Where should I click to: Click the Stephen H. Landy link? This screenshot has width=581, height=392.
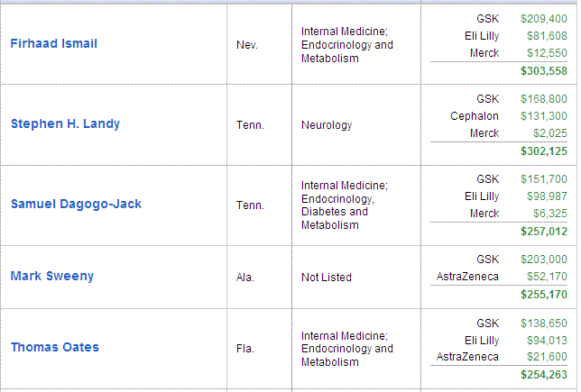[65, 124]
